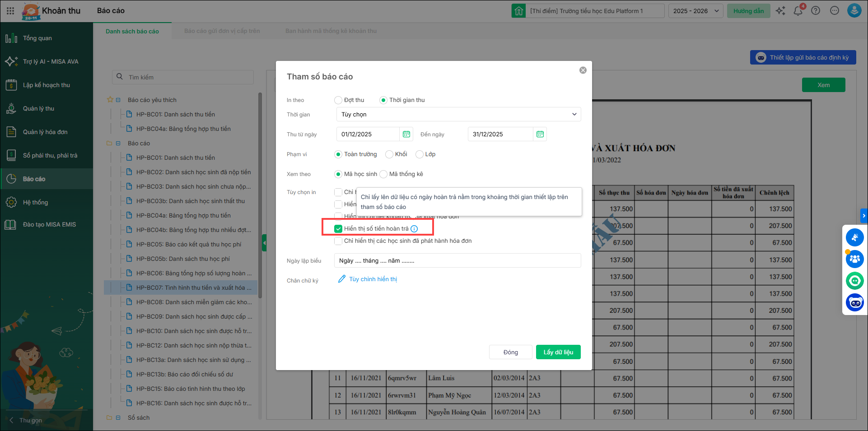
Task: Open the user avatar menu
Action: pos(854,11)
